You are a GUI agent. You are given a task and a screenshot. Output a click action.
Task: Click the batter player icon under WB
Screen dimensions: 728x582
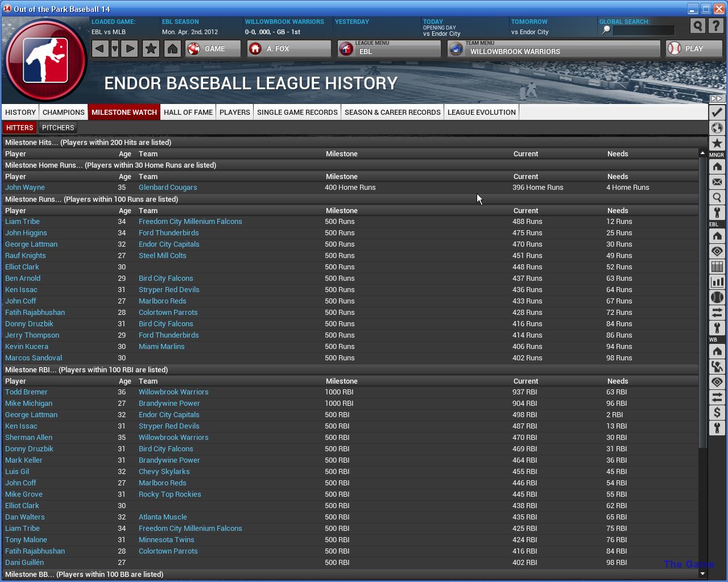[x=717, y=367]
